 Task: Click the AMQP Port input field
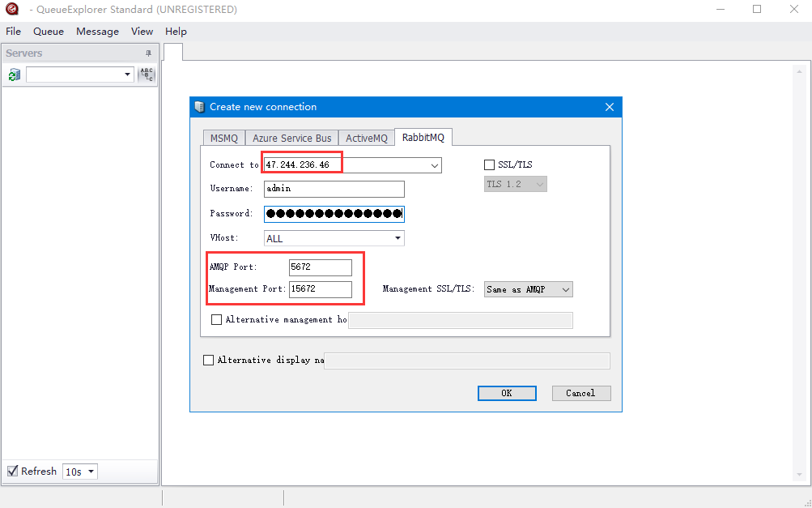click(x=320, y=267)
